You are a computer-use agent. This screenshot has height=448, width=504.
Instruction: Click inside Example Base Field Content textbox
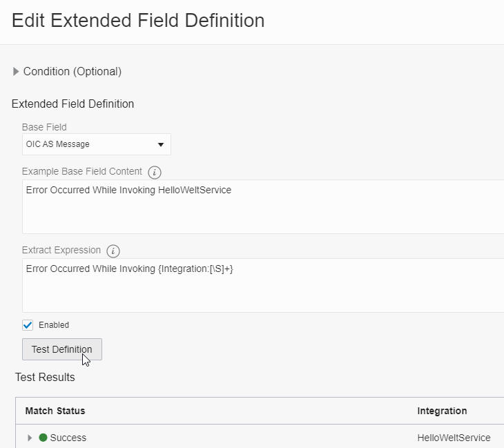(x=263, y=206)
